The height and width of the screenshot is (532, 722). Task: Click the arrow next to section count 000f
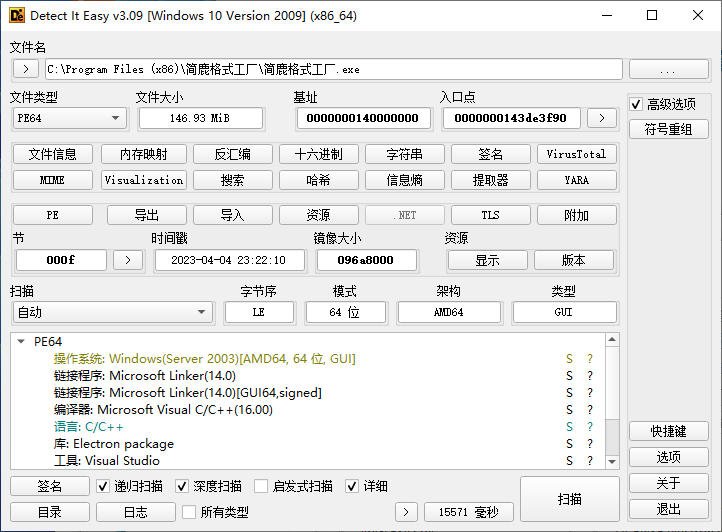[x=127, y=260]
